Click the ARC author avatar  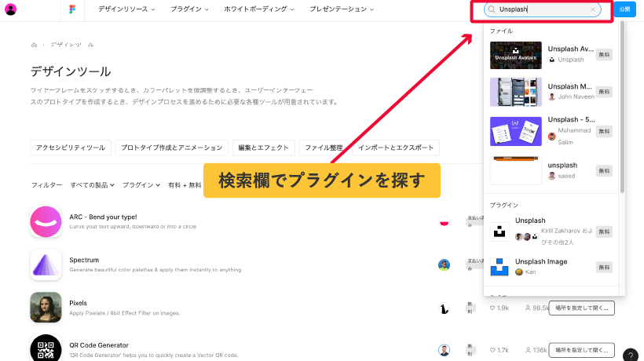(444, 222)
